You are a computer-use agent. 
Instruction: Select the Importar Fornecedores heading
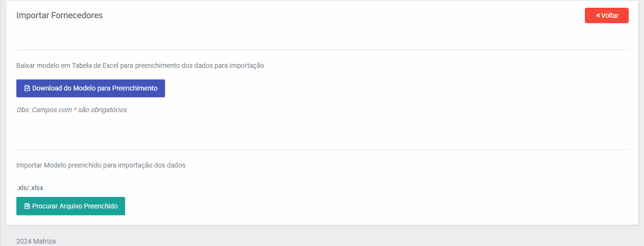60,15
